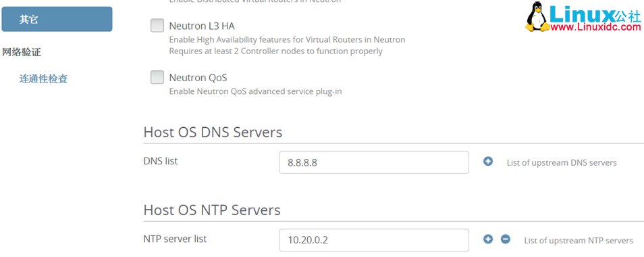The width and height of the screenshot is (644, 257).
Task: Focus the NTP server list input field
Action: [x=374, y=239]
